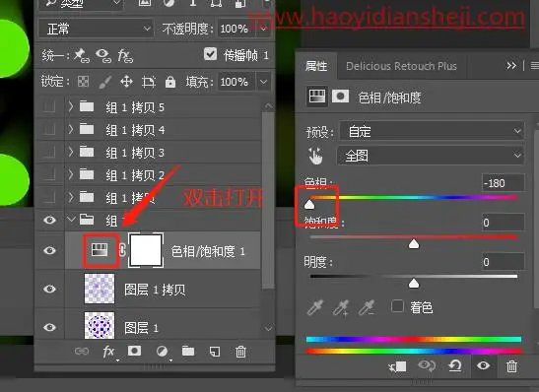Switch to the 属性 tab

[x=316, y=66]
